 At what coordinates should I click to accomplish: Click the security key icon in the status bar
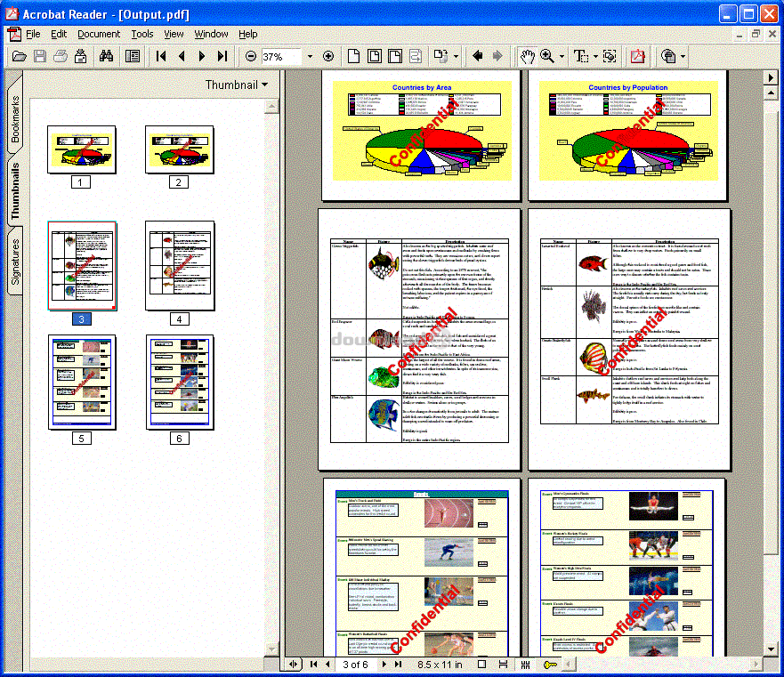551,665
